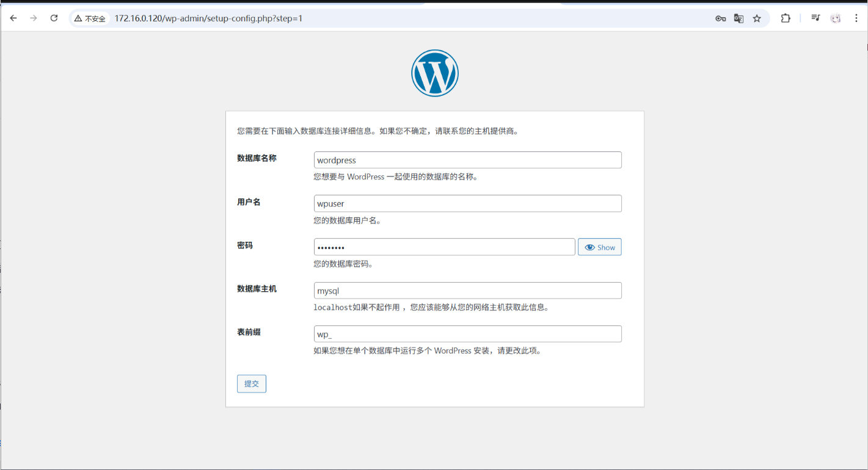
Task: Focus the 用户名 field containing wpuser
Action: pyautogui.click(x=467, y=204)
